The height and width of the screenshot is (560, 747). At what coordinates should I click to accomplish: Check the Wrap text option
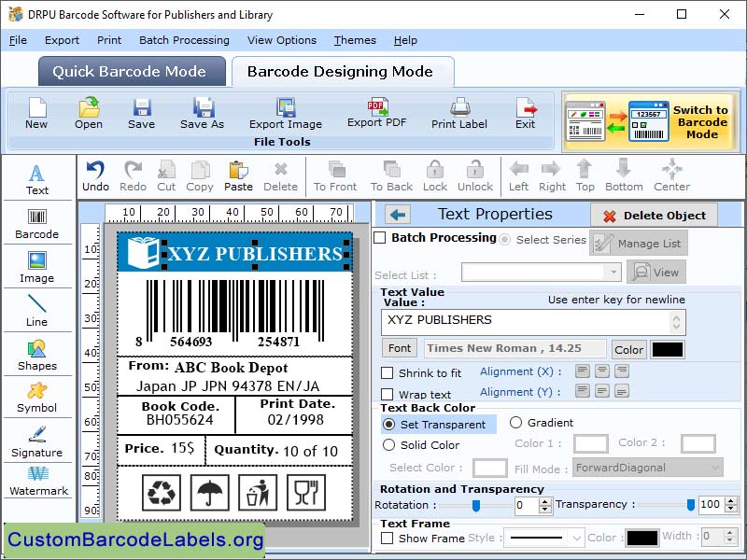[389, 394]
